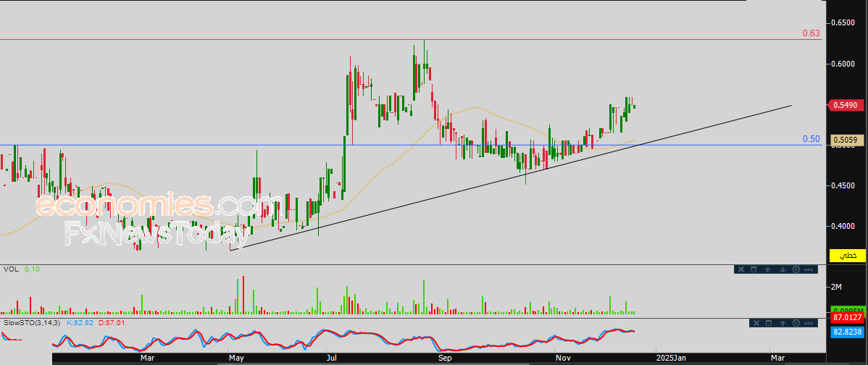The height and width of the screenshot is (365, 868).
Task: Click the VOL 0.10 value
Action: click(x=32, y=269)
